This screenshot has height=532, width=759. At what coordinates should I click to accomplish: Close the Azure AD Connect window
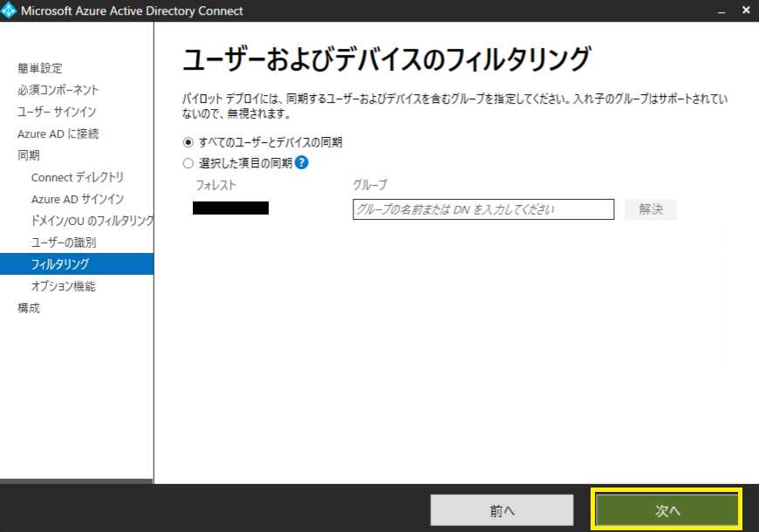click(746, 10)
